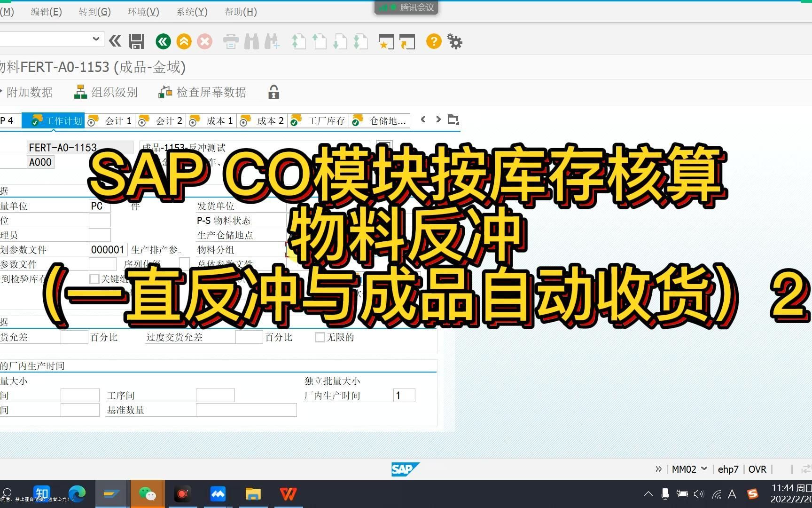Image resolution: width=812 pixels, height=508 pixels.
Task: Click the Find binoculars icon
Action: tap(251, 41)
